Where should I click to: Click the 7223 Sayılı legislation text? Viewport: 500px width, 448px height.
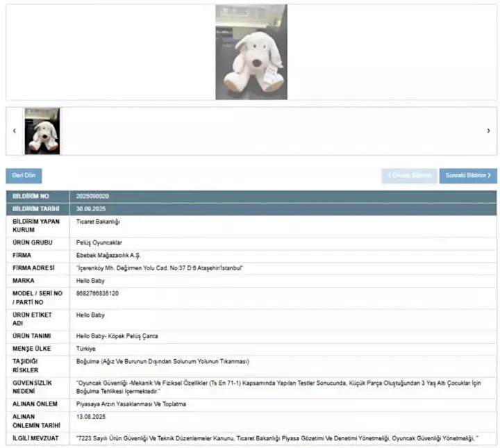point(276,439)
